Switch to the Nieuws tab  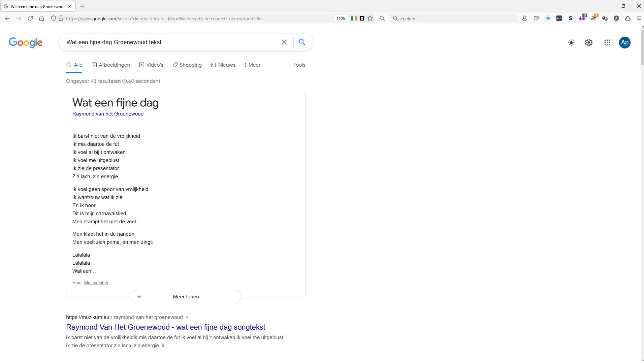pos(223,65)
